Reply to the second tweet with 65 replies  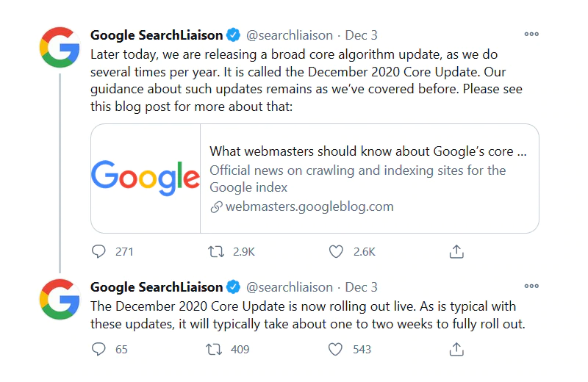(99, 349)
